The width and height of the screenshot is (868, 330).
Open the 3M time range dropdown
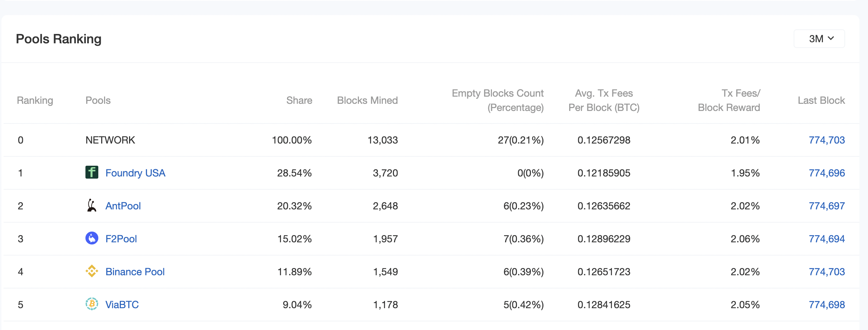point(819,39)
